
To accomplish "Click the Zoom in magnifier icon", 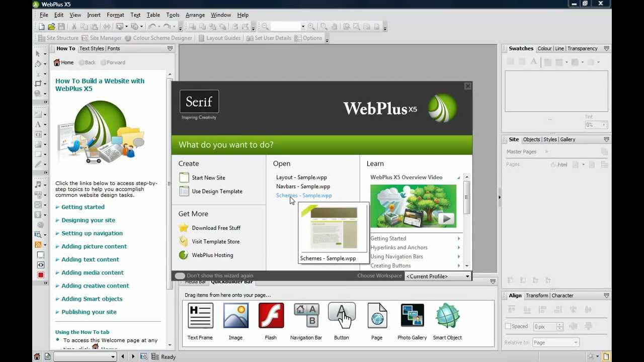I will [311, 27].
